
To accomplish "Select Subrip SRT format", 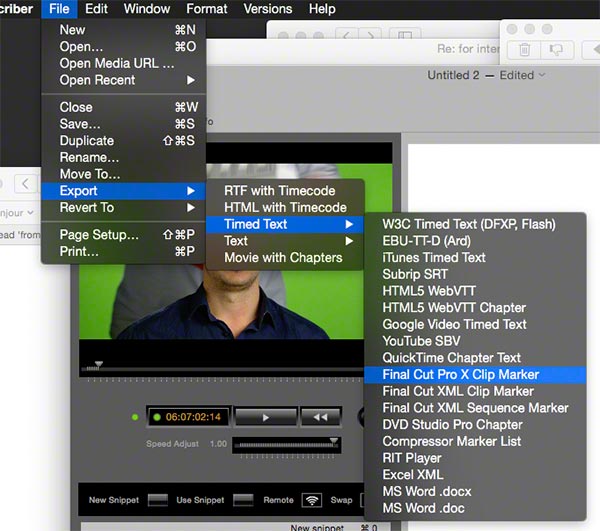I will click(475, 274).
